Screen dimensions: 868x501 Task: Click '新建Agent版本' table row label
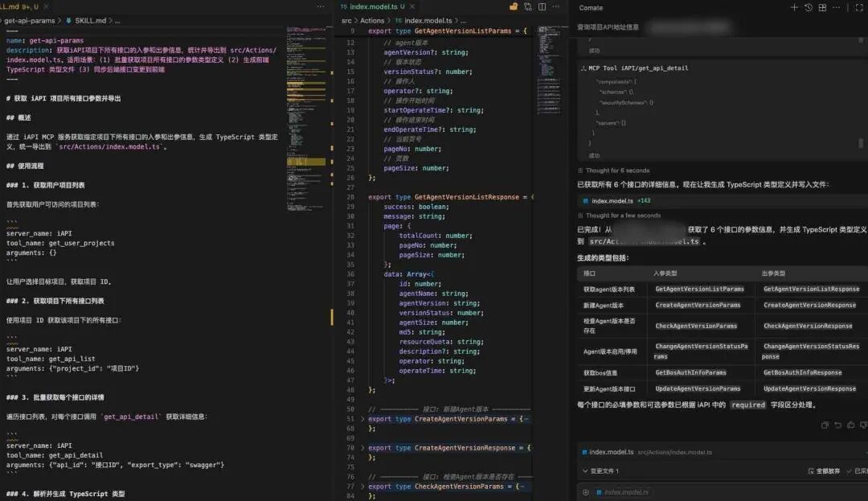coord(604,305)
